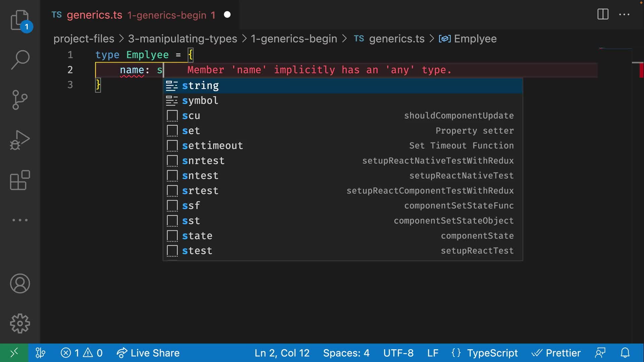Open the Accounts menu

(x=20, y=283)
